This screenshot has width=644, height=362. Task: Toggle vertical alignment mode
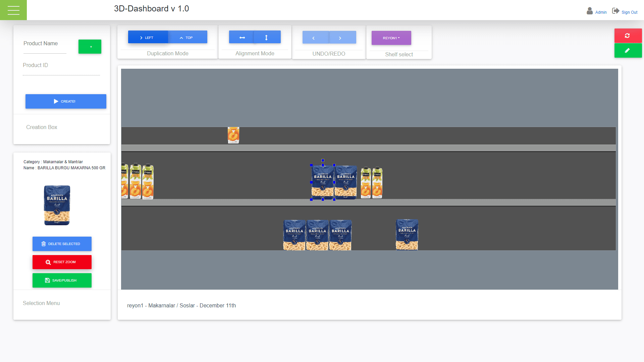[x=267, y=37]
